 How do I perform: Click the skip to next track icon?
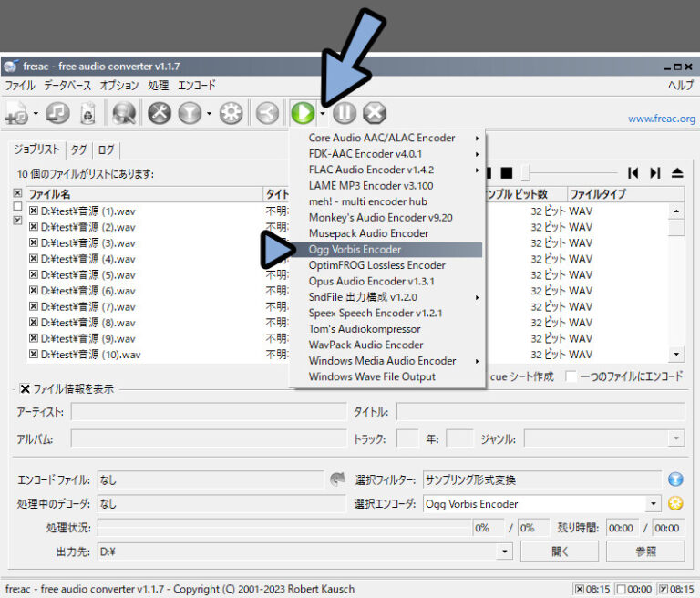click(654, 173)
